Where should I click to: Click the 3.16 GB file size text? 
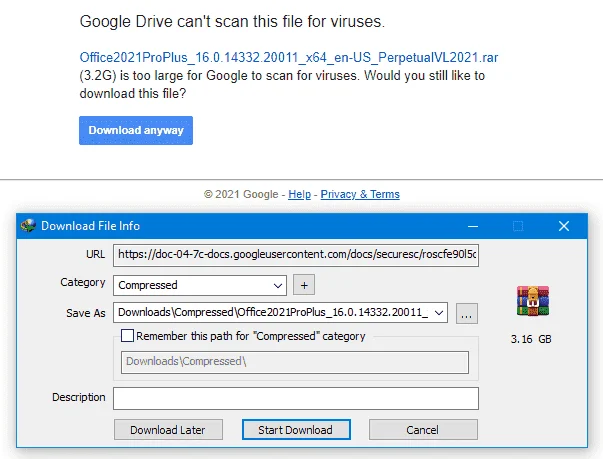531,339
